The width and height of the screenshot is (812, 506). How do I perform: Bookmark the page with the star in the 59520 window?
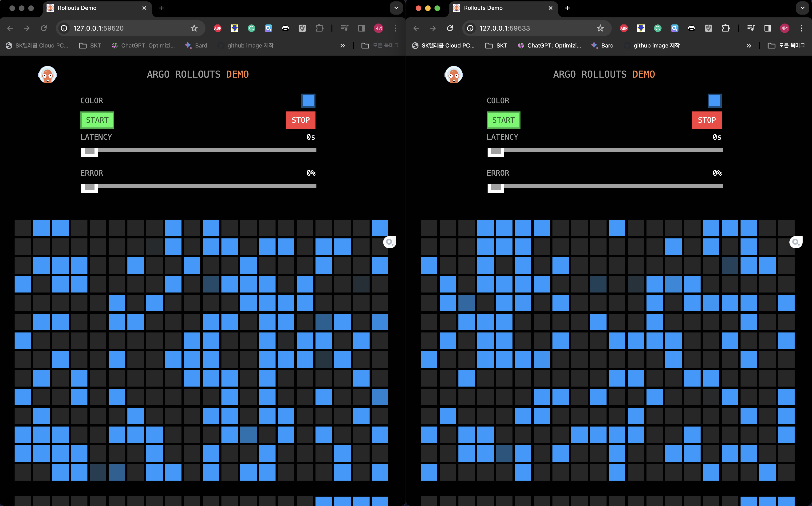(194, 28)
